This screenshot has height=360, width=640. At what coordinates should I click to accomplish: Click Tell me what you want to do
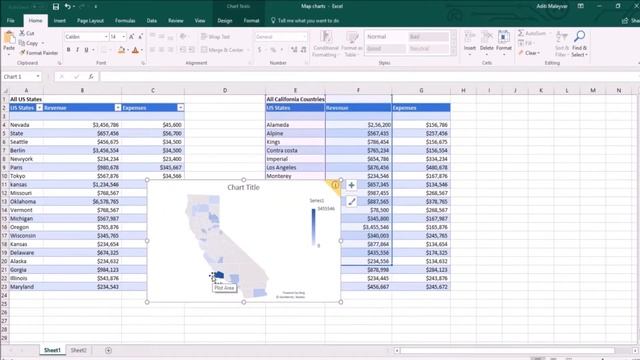[305, 21]
